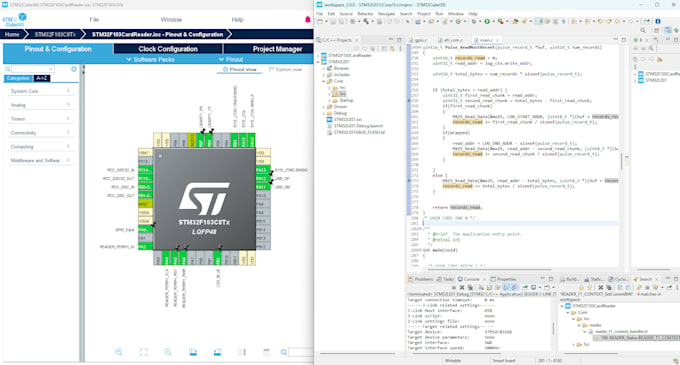
Task: Click the STM32F103C8Tx breadcrumb
Action: 55,34
